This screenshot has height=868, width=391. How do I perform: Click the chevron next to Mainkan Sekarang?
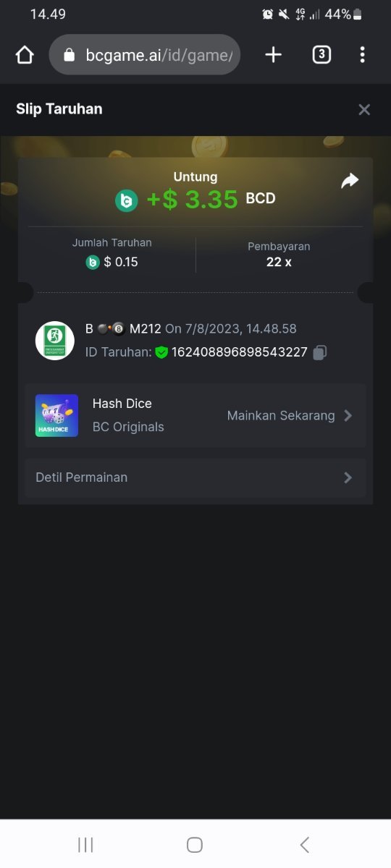coord(348,415)
